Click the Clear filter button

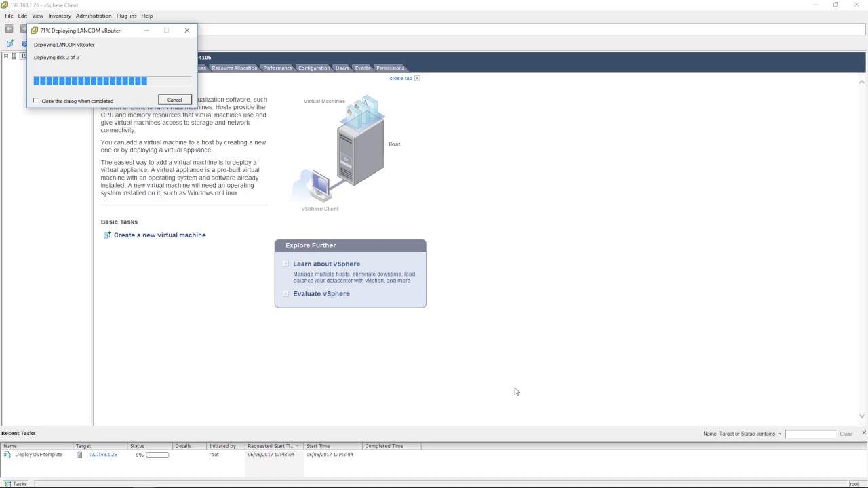tap(846, 434)
